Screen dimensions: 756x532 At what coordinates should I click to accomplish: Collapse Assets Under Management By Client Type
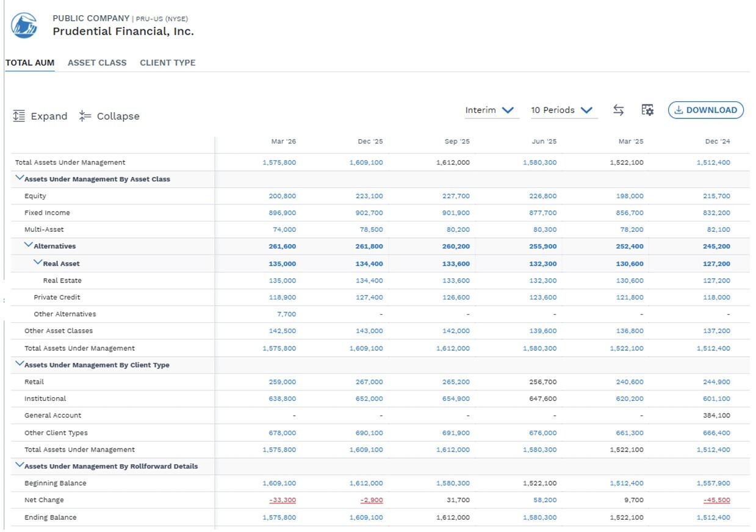pos(20,364)
